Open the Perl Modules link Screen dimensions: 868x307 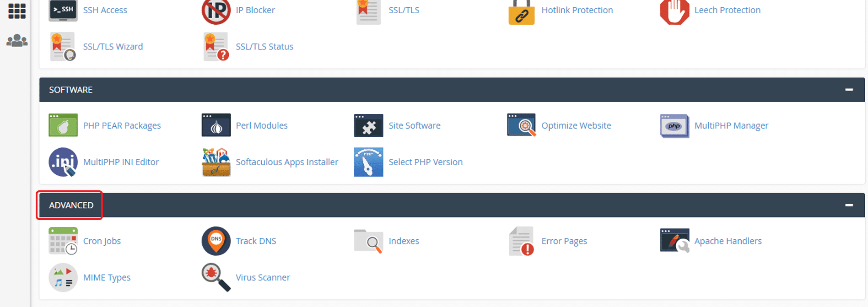point(262,125)
